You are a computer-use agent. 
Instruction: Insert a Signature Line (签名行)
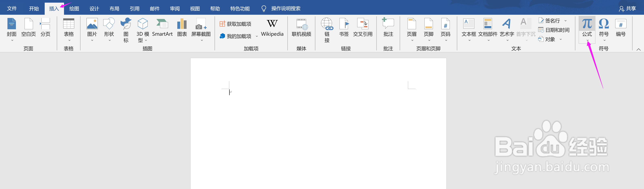pos(549,21)
